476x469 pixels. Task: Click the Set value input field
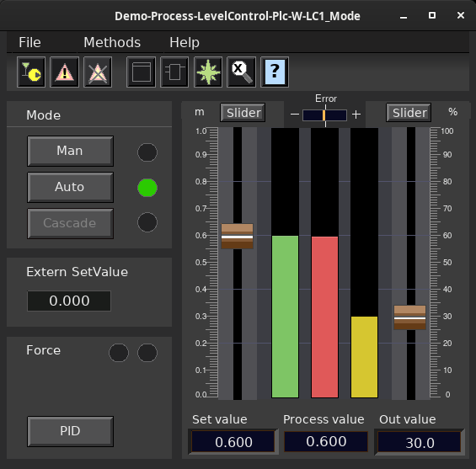click(x=233, y=442)
